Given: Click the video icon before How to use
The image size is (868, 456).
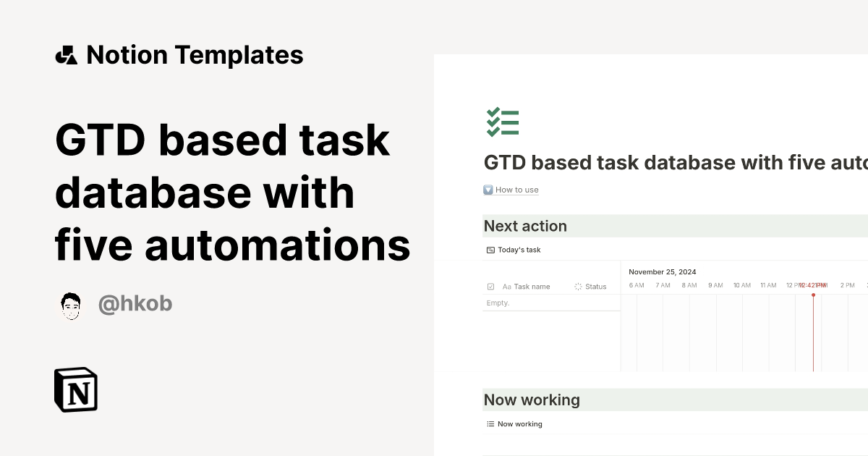Looking at the screenshot, I should (x=488, y=189).
